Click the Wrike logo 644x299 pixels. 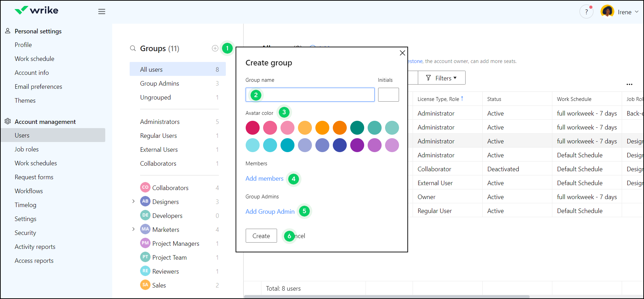coord(37,10)
